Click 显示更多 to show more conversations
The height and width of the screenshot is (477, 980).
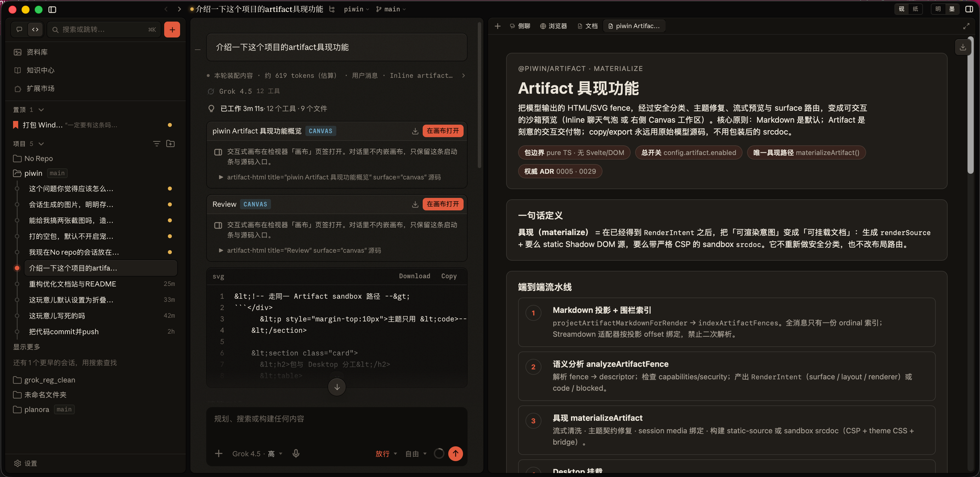click(x=27, y=347)
